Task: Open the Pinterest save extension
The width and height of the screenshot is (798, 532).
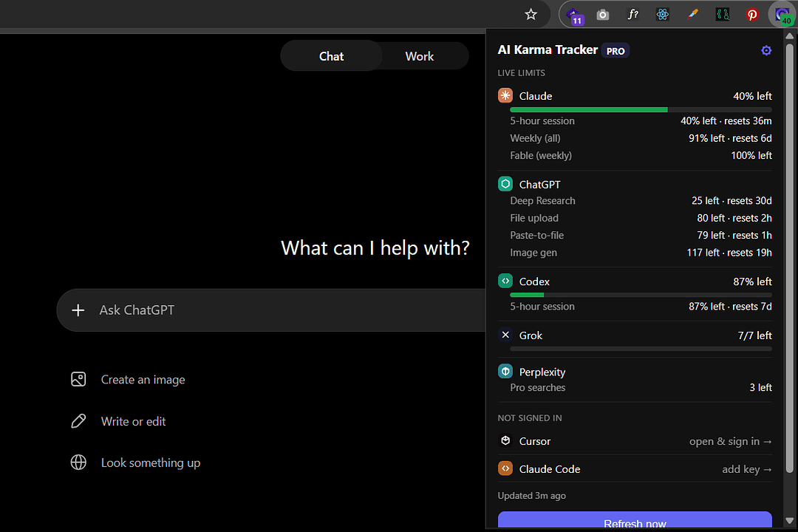Action: 751,15
